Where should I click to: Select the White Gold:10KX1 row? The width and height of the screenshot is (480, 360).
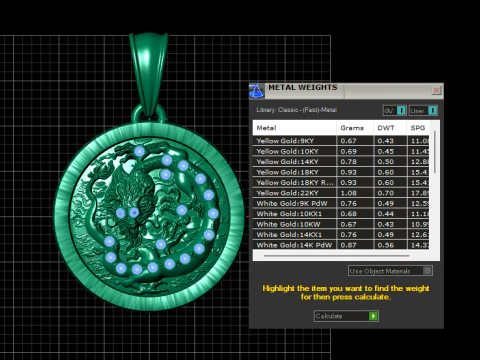(x=341, y=214)
